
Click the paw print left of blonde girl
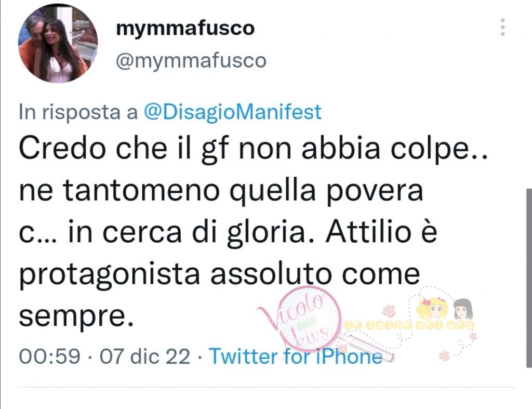pyautogui.click(x=389, y=310)
